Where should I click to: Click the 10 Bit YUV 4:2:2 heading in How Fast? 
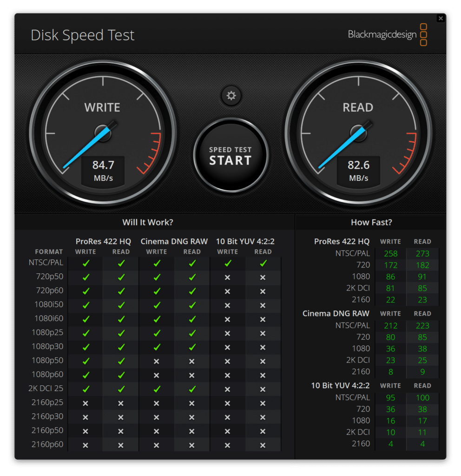pos(340,385)
